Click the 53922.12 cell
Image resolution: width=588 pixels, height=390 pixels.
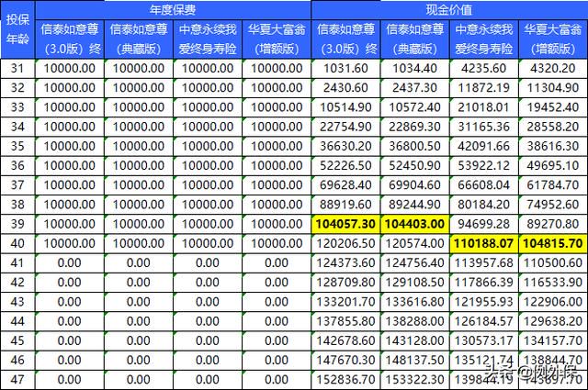(x=484, y=165)
